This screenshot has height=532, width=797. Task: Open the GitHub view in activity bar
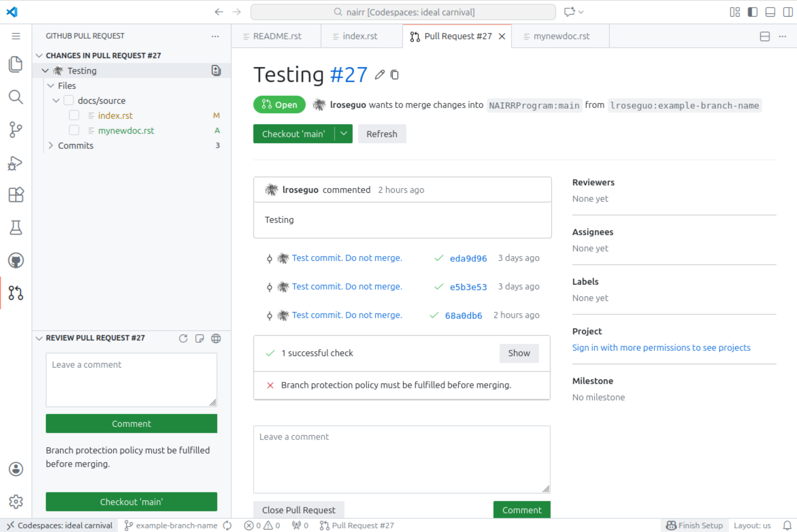[16, 260]
